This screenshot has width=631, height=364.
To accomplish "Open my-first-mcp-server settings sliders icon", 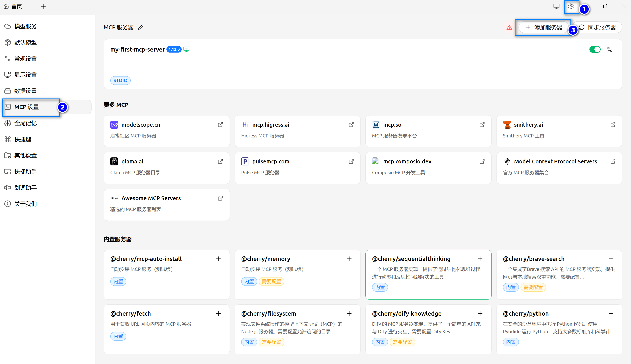I will pos(610,50).
